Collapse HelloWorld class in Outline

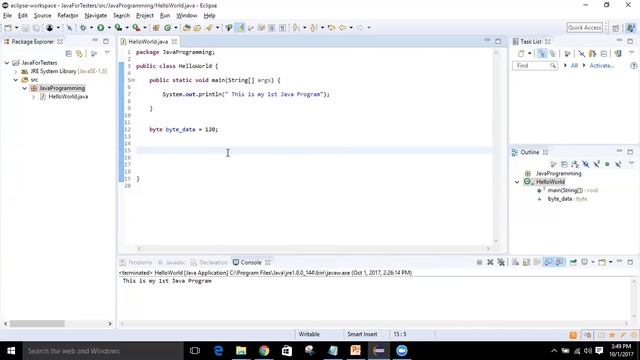point(517,182)
